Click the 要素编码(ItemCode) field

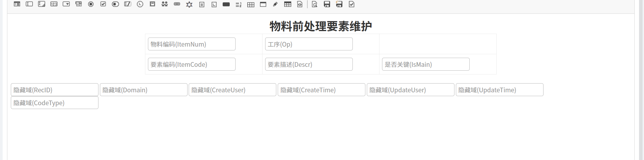pyautogui.click(x=192, y=64)
